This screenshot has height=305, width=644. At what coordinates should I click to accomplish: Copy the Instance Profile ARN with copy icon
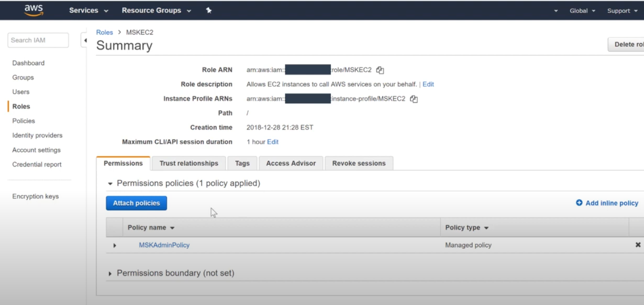[414, 99]
